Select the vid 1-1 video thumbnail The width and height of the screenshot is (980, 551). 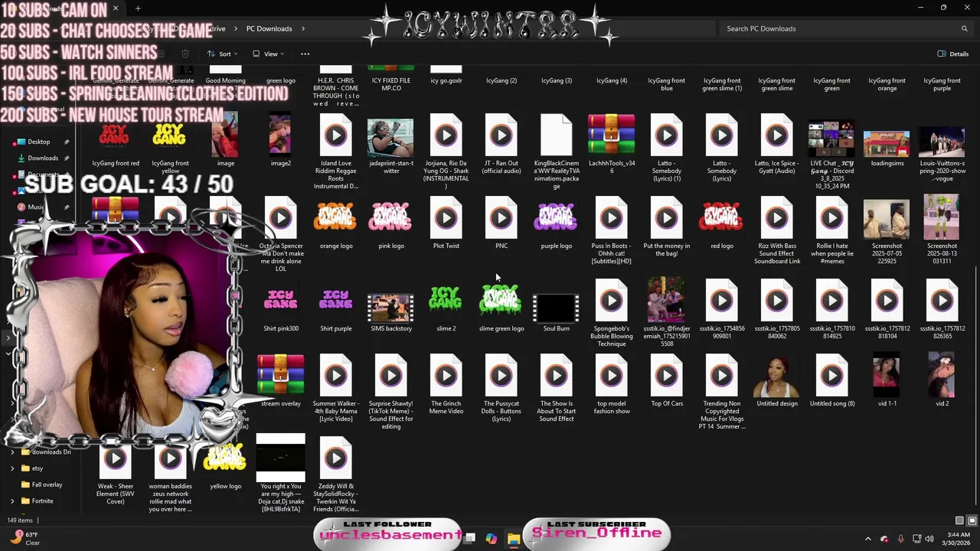(887, 376)
